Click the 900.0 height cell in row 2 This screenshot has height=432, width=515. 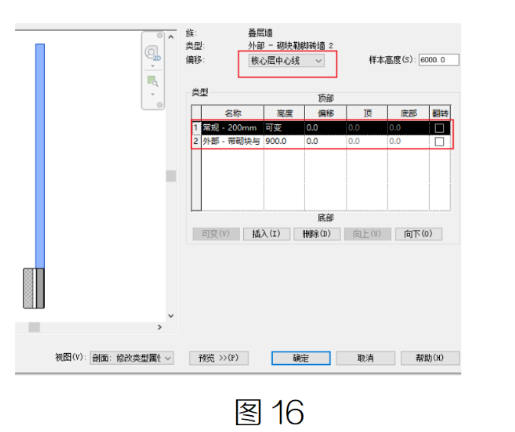point(284,142)
